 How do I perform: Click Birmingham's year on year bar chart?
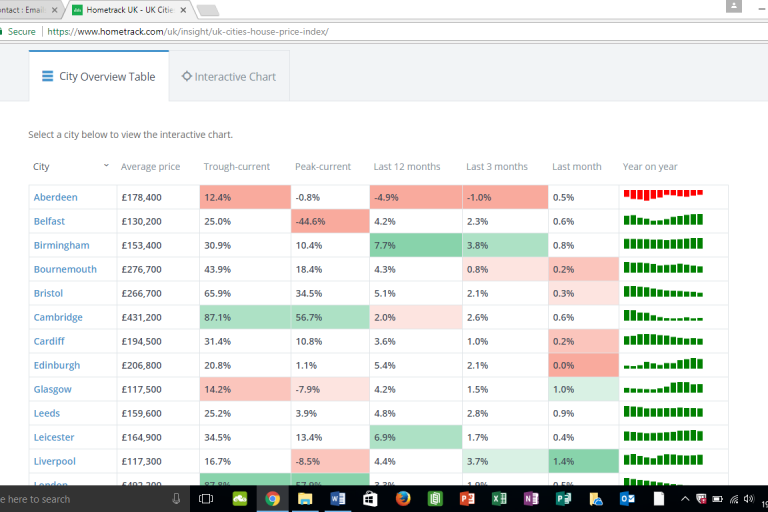663,245
